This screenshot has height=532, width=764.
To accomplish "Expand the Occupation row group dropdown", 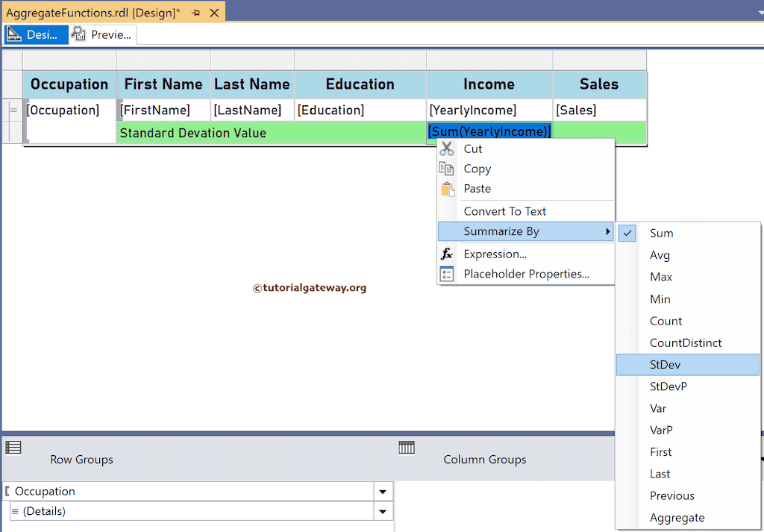I will pos(383,492).
